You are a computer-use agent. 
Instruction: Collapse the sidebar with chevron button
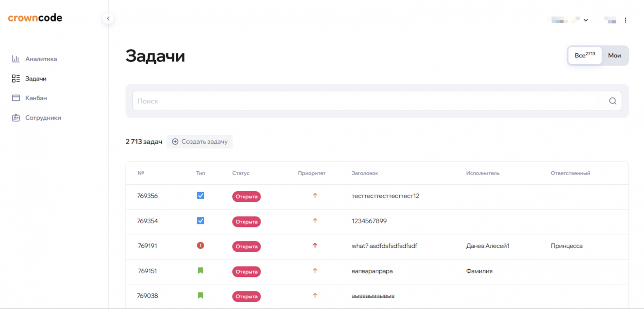(x=108, y=19)
